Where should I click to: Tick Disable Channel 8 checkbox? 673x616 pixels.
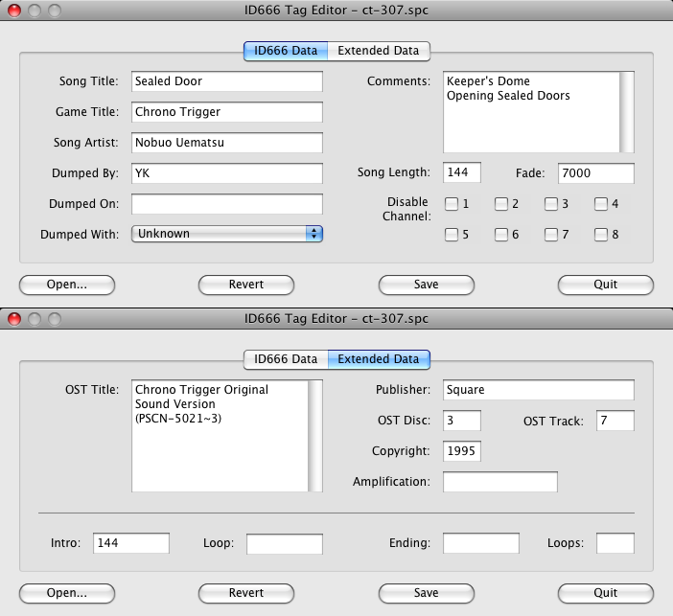click(x=601, y=235)
